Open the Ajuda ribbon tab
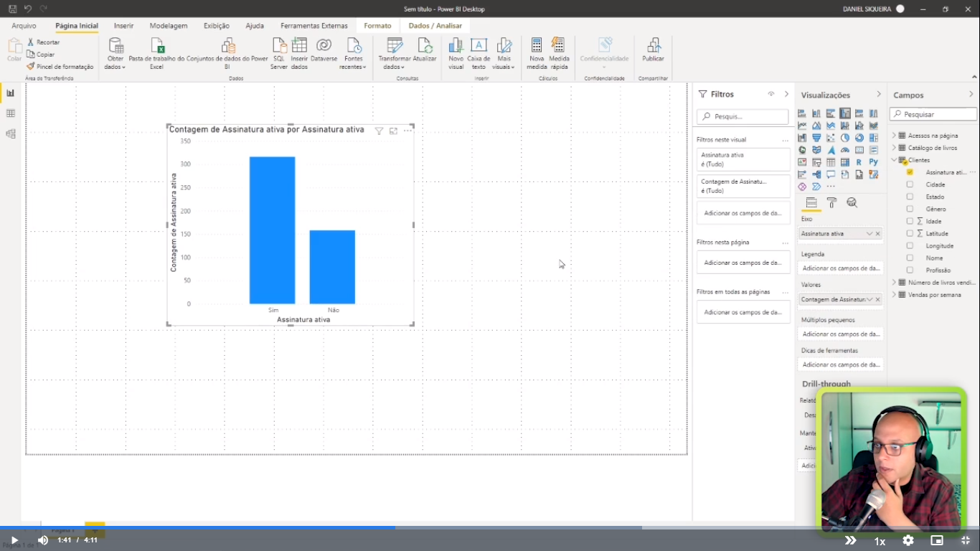The width and height of the screenshot is (980, 551). (x=255, y=26)
